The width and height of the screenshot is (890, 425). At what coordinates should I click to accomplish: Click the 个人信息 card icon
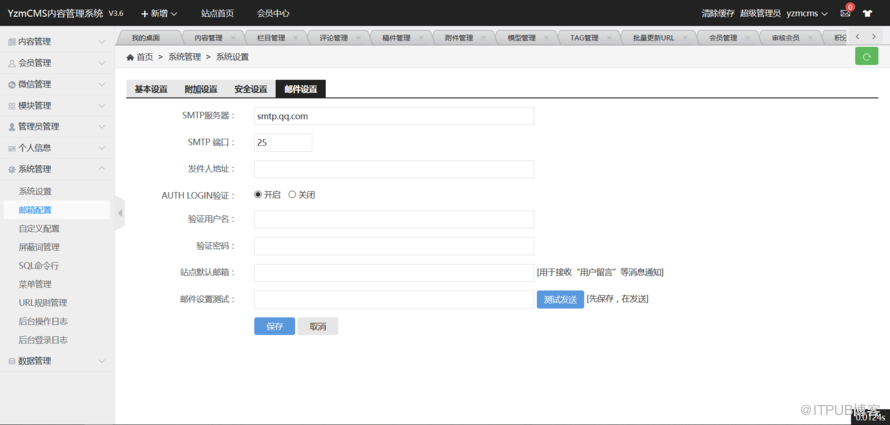pos(12,148)
